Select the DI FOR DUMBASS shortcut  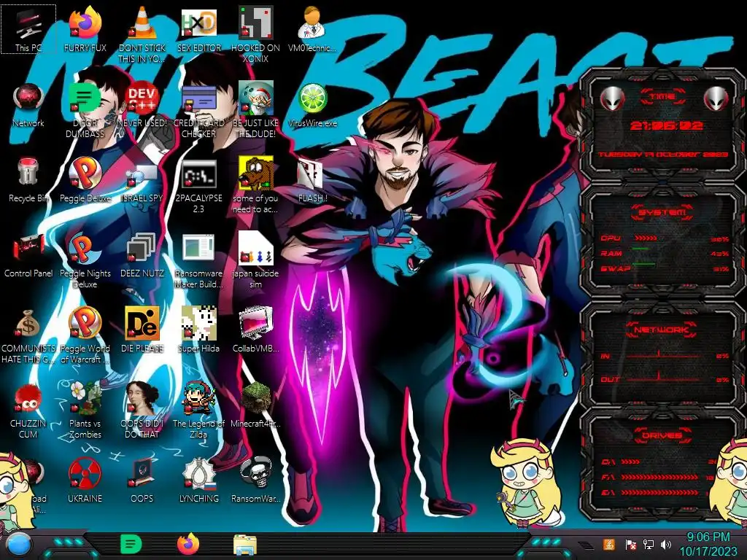click(85, 110)
